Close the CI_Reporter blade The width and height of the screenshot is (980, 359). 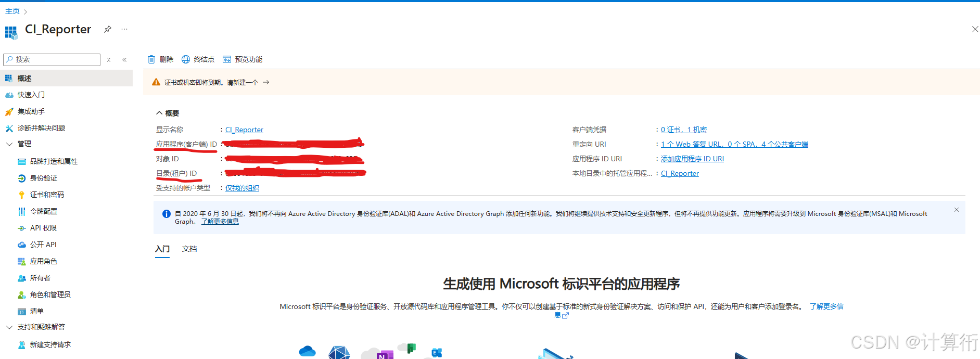[x=975, y=29]
